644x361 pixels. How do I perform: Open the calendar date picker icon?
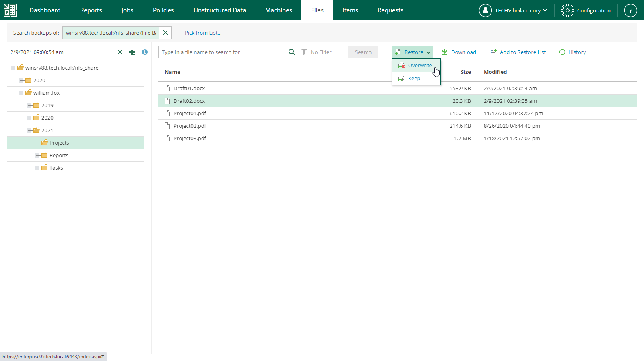[132, 52]
